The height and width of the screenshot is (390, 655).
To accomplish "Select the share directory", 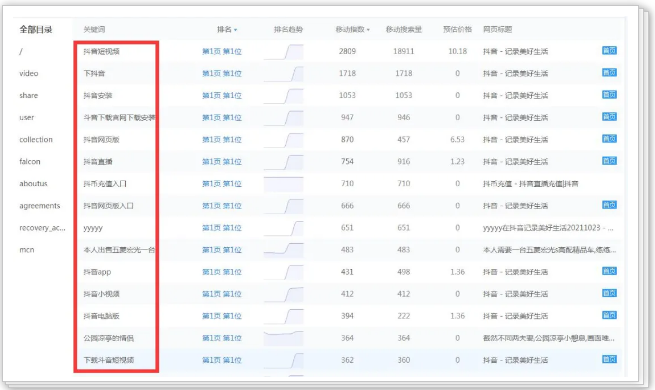I will point(28,96).
